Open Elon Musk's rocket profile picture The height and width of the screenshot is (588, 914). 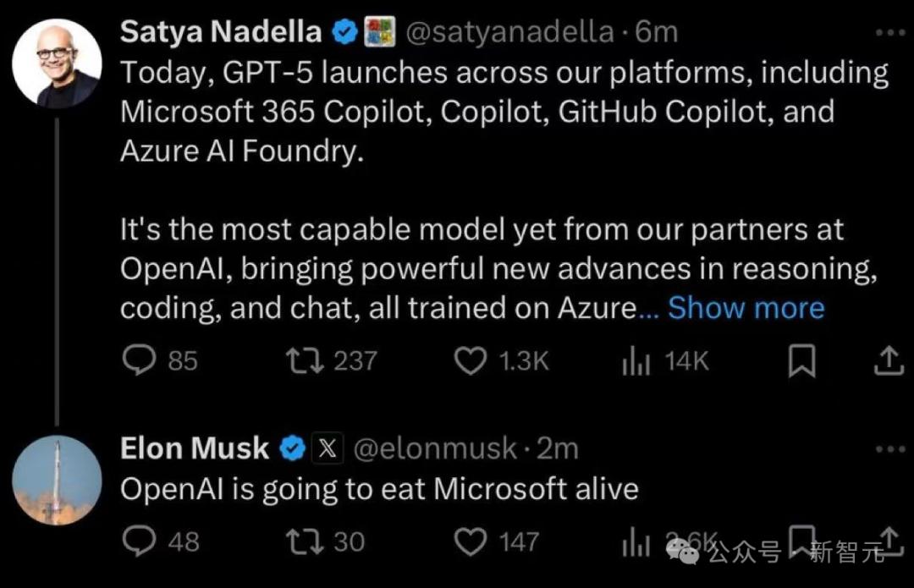57,481
